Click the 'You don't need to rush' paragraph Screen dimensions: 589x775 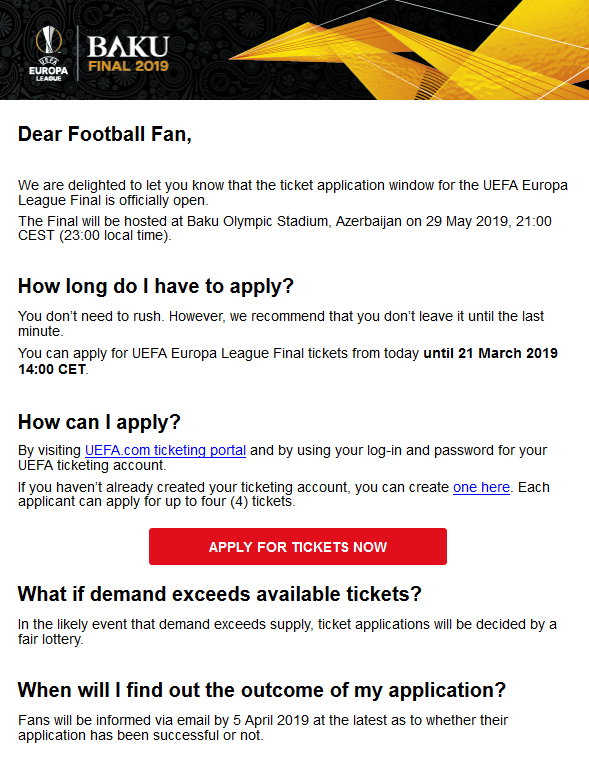pyautogui.click(x=281, y=324)
